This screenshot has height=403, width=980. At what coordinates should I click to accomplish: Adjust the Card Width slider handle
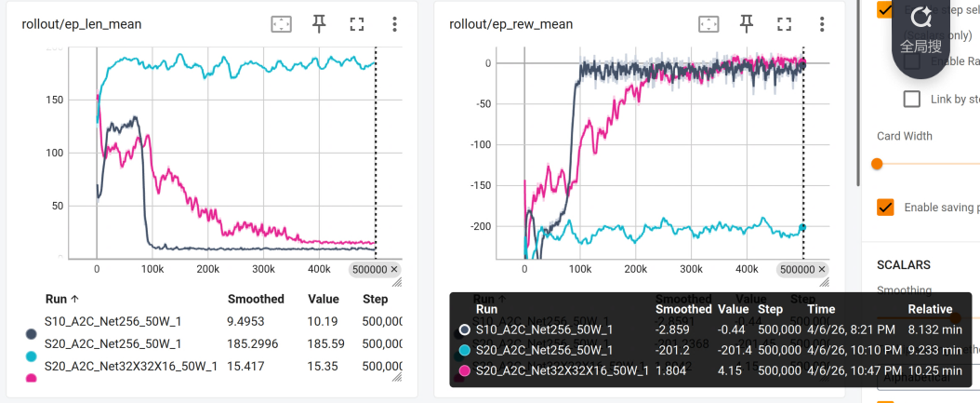[x=877, y=164]
